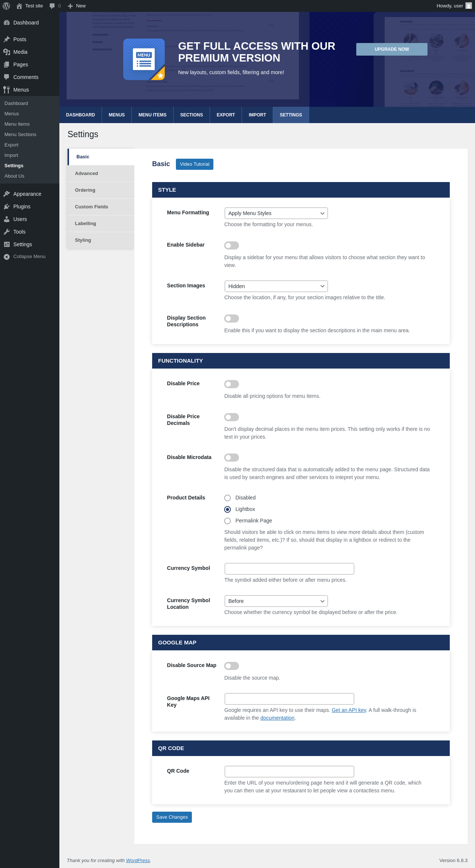Open the comments bubble icon in admin bar

click(x=52, y=6)
